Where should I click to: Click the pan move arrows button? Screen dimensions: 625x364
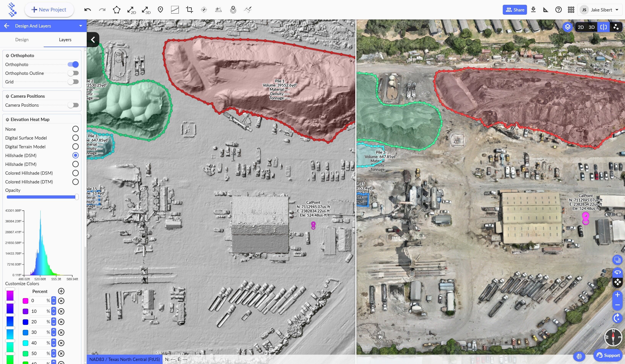pos(618,282)
